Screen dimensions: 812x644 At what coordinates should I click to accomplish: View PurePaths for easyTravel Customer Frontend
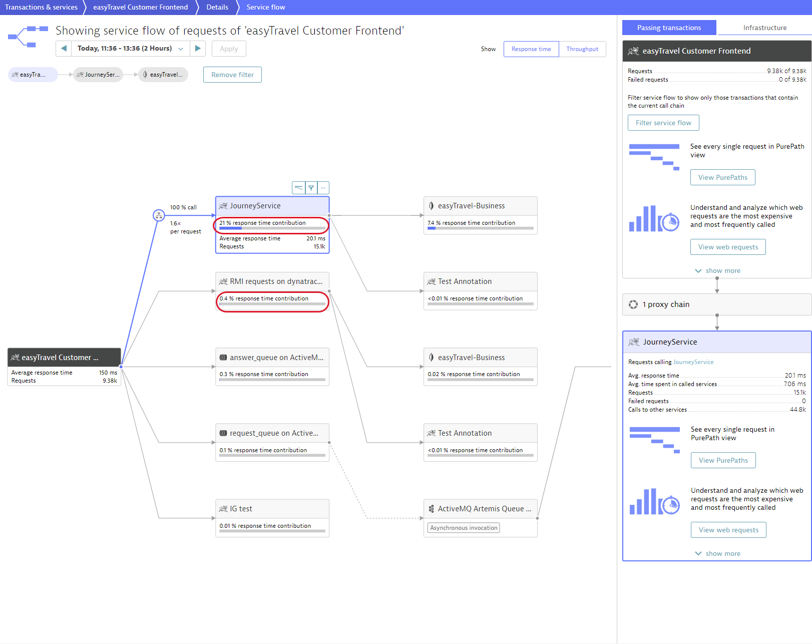click(722, 177)
